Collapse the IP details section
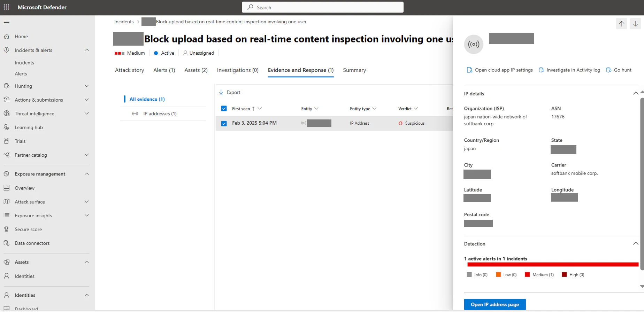The height and width of the screenshot is (312, 644). 636,93
